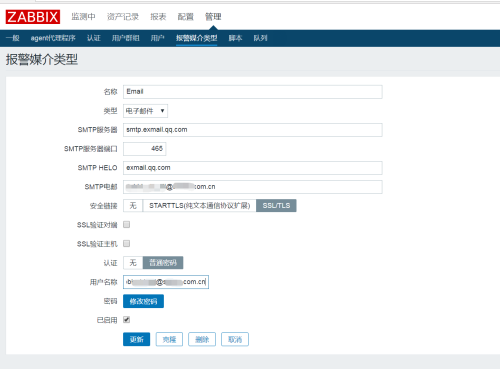Select 普通密码 authentication option
The image size is (500, 369).
(x=163, y=263)
